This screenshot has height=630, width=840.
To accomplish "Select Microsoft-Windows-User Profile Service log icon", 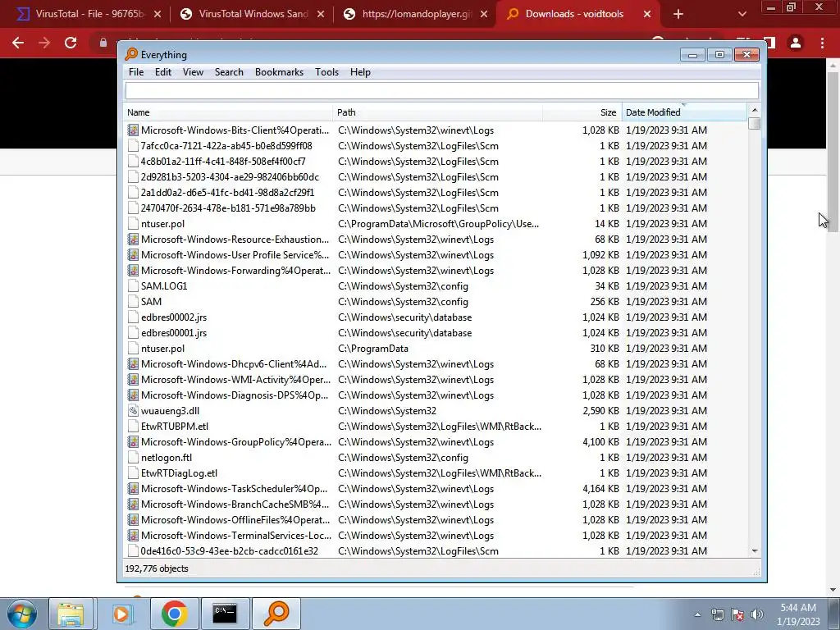I will (133, 254).
